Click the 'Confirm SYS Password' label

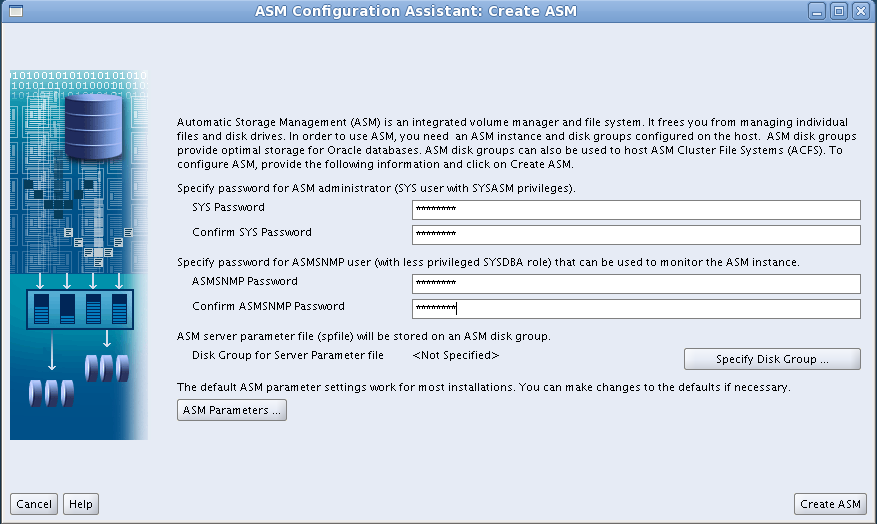pyautogui.click(x=252, y=233)
